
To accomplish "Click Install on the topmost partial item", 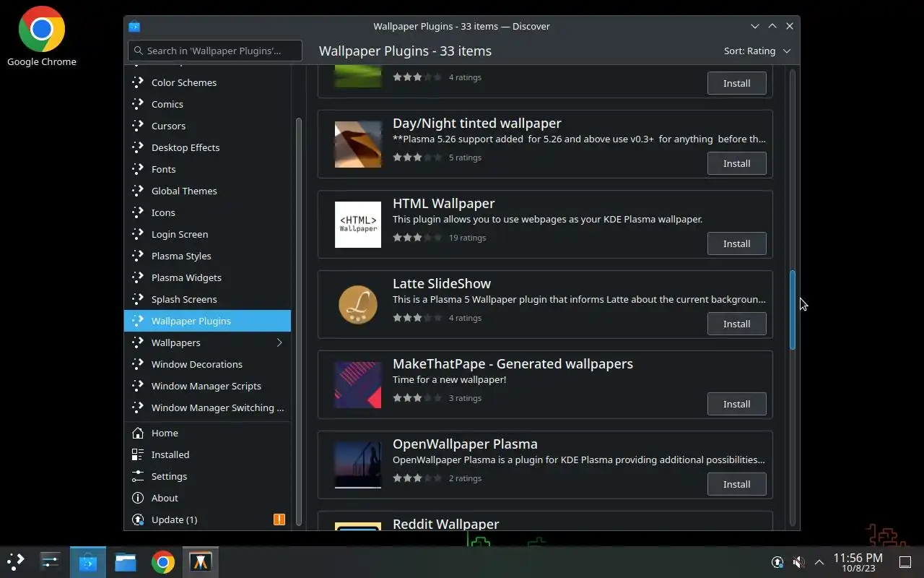I will point(736,83).
